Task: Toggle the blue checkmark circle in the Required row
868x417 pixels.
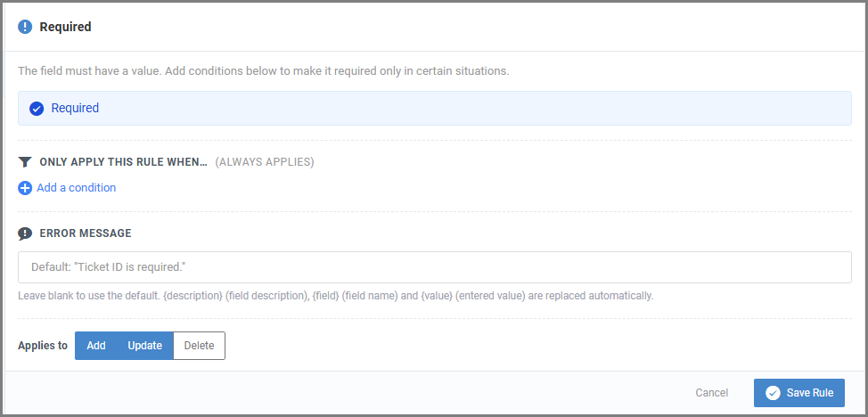Action: pos(37,109)
